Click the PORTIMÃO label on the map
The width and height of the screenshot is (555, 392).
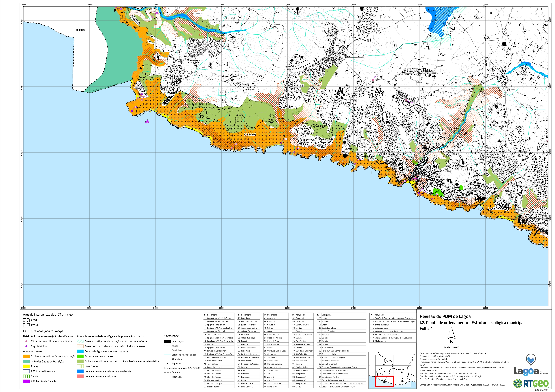(80, 30)
